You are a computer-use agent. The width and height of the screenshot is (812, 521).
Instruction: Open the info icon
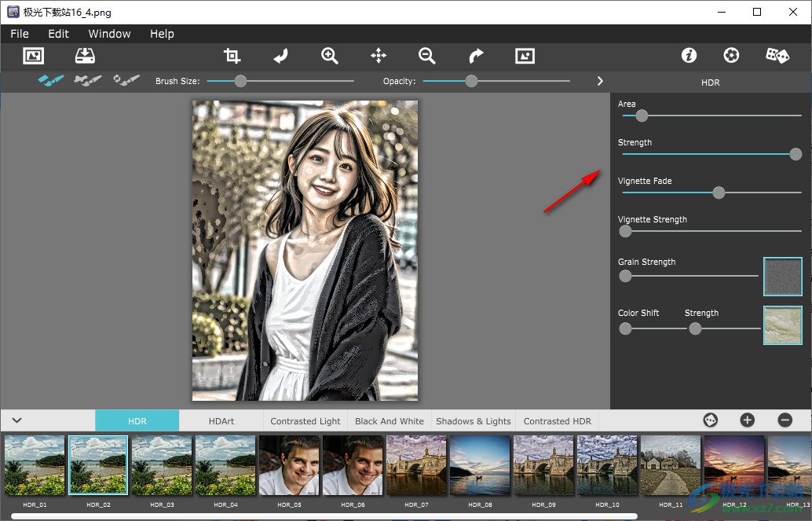(x=689, y=55)
